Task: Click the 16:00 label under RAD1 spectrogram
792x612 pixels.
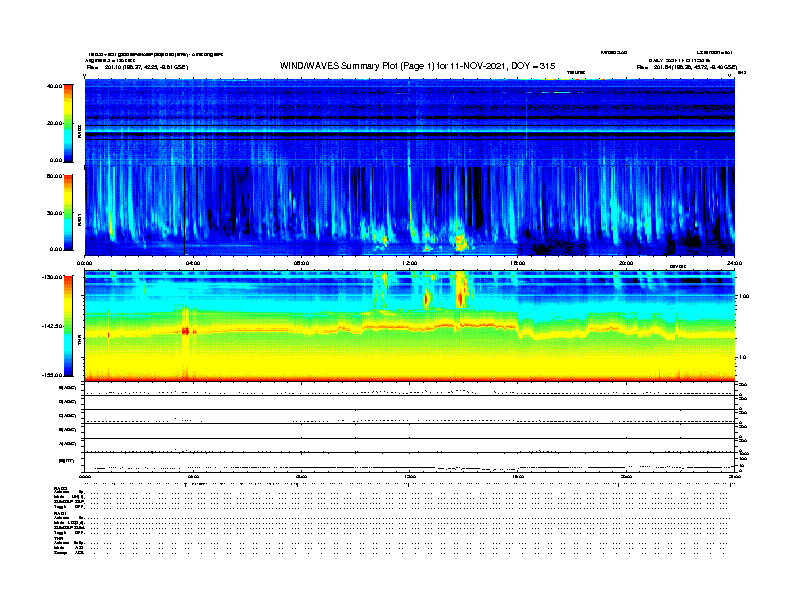Action: click(x=518, y=263)
